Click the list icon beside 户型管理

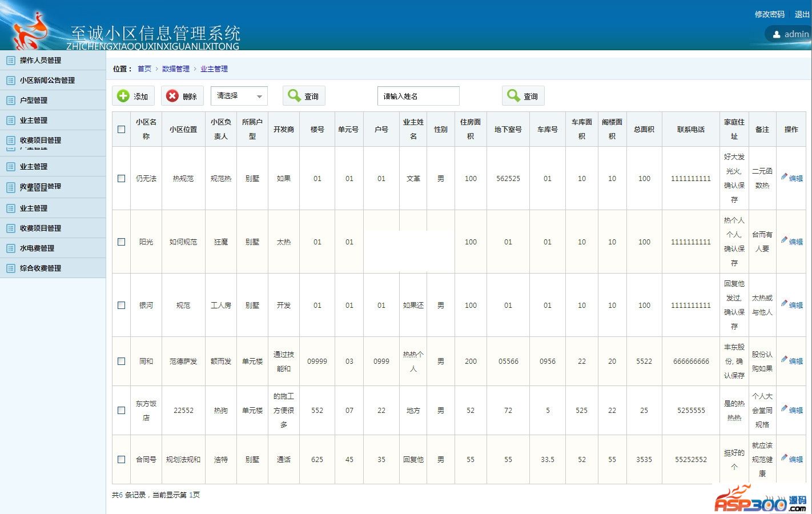11,100
